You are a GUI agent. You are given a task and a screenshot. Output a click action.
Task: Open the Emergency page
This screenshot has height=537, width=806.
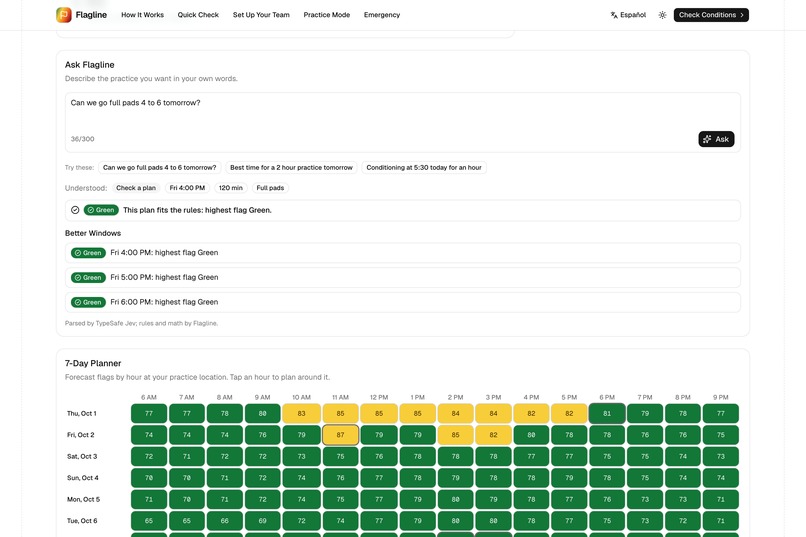(x=382, y=15)
